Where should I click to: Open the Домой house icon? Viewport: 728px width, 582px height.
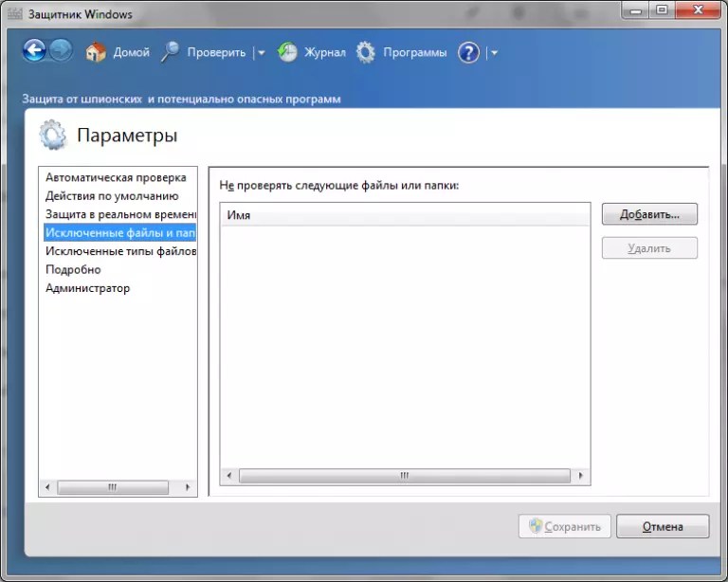[x=96, y=52]
